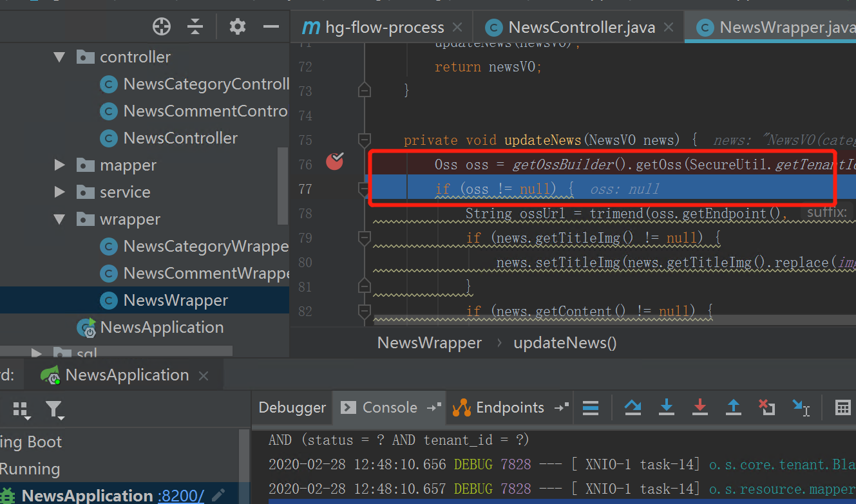This screenshot has width=856, height=504.
Task: Click the editor horizontal scrollbar
Action: 614,319
